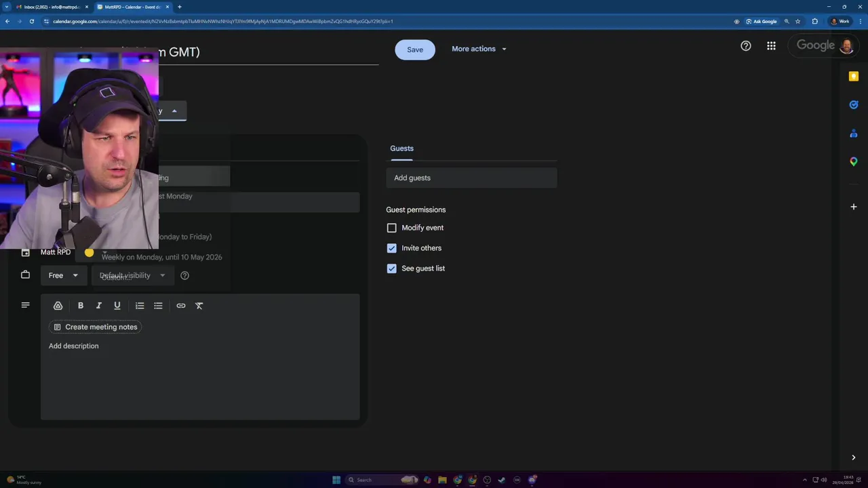
Task: Click the browser address bar URL
Action: point(223,22)
